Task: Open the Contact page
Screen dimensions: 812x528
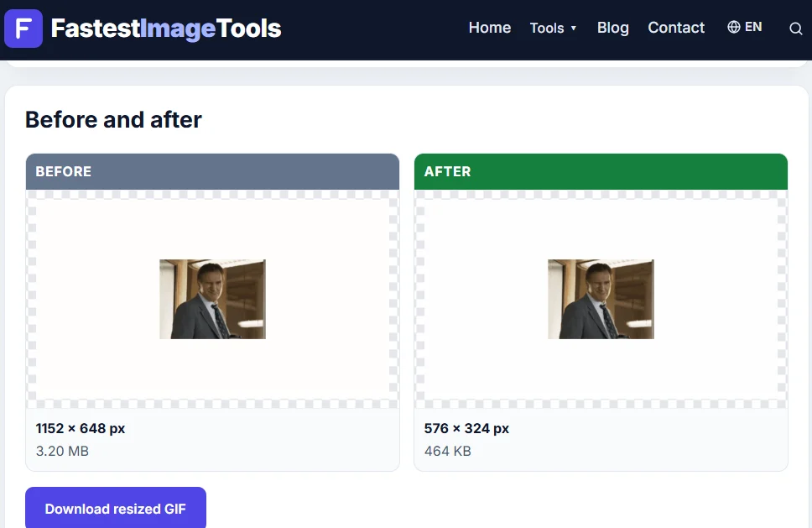Action: (x=676, y=28)
